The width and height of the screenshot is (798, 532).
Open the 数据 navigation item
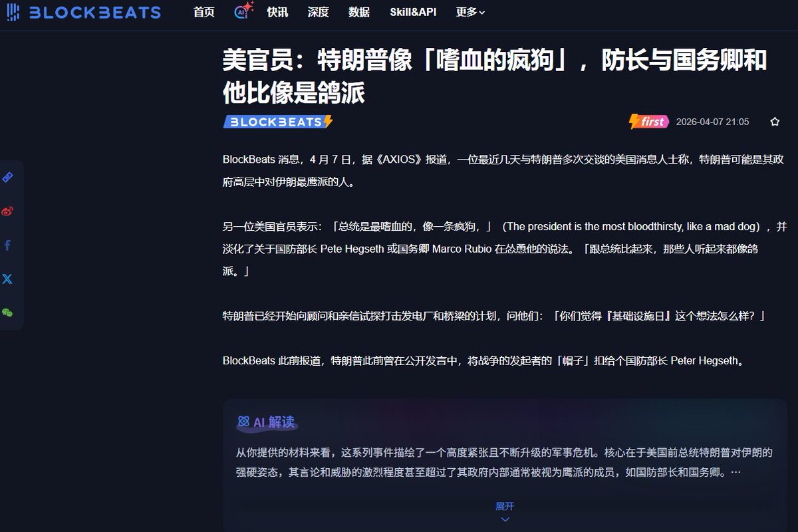(x=359, y=12)
